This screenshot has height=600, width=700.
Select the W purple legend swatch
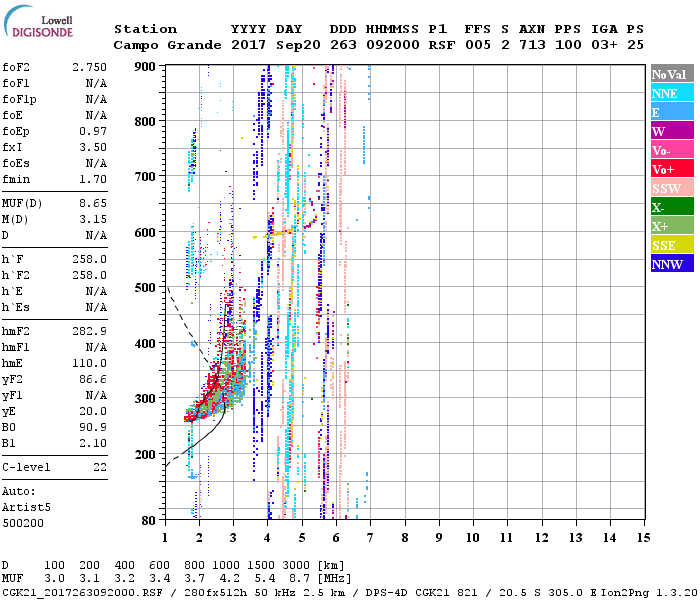point(672,131)
